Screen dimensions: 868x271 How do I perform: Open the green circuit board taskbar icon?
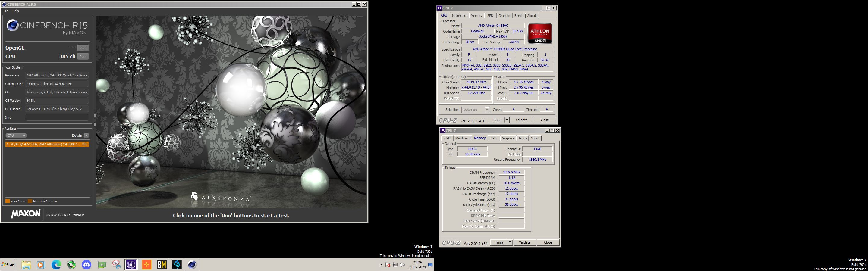(102, 265)
